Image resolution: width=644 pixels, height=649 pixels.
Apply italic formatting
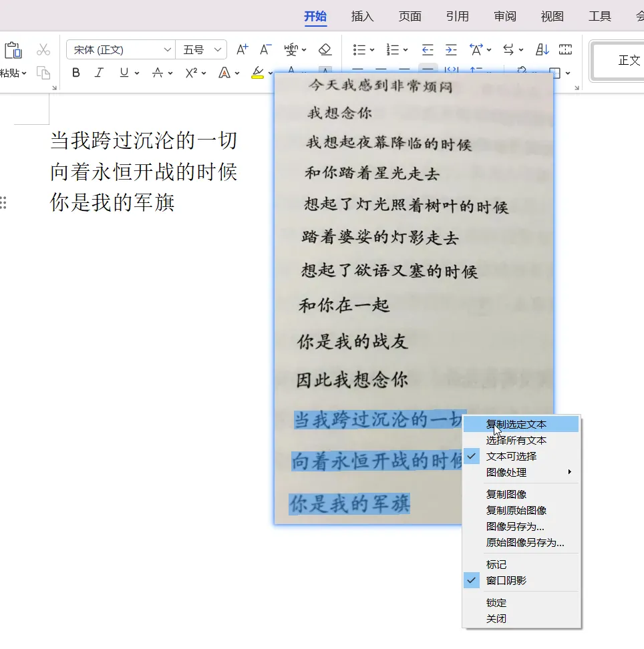point(100,73)
